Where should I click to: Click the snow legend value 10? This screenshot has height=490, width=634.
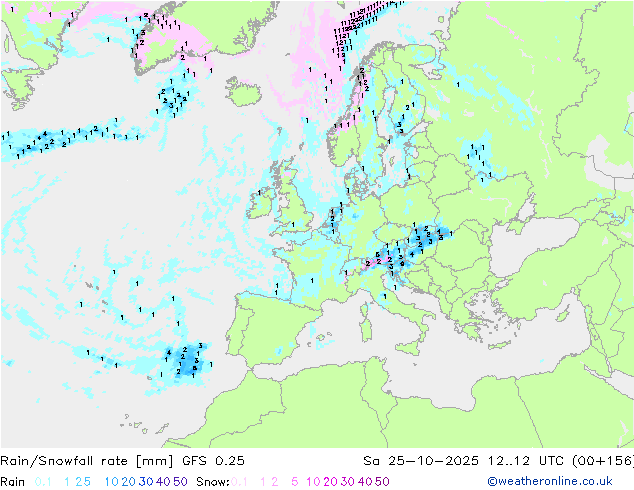[313, 482]
